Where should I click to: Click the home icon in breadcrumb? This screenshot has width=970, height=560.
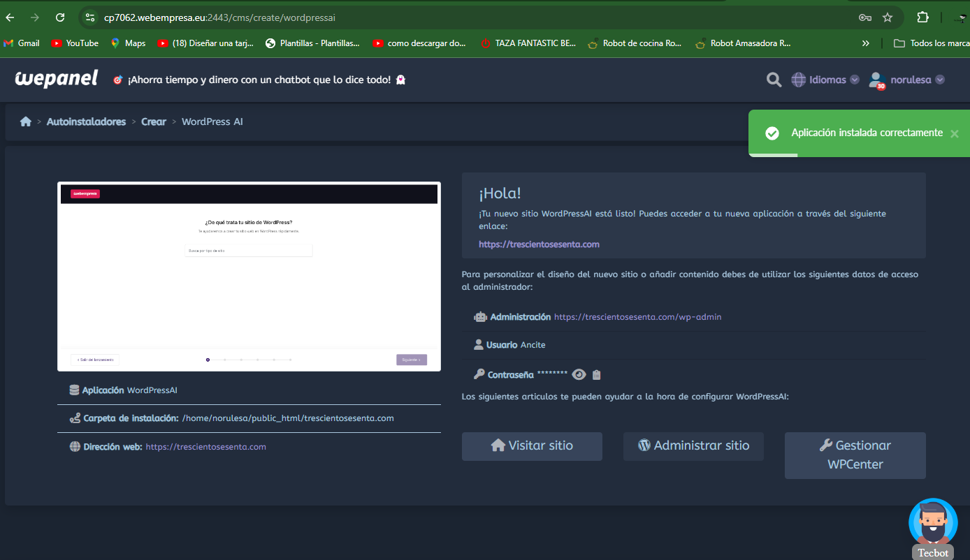coord(26,121)
